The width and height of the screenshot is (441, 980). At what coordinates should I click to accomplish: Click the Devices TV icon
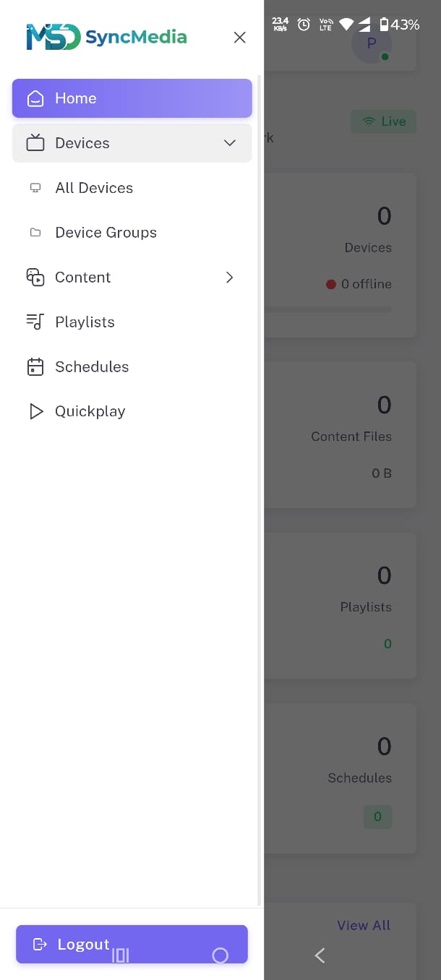point(35,143)
